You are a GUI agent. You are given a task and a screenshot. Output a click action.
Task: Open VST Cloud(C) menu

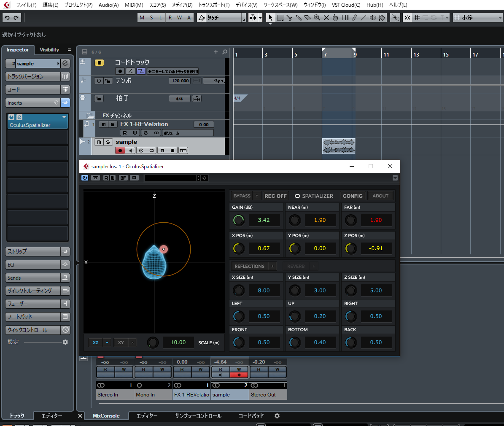click(x=346, y=5)
